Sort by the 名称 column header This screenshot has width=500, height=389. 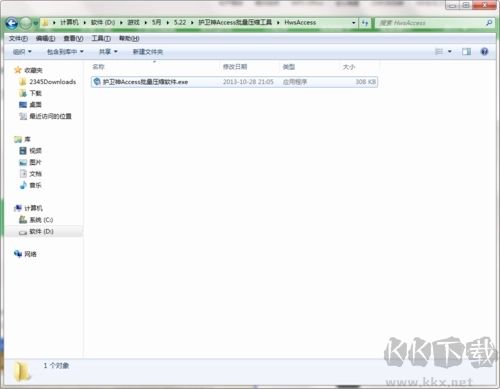pos(99,67)
